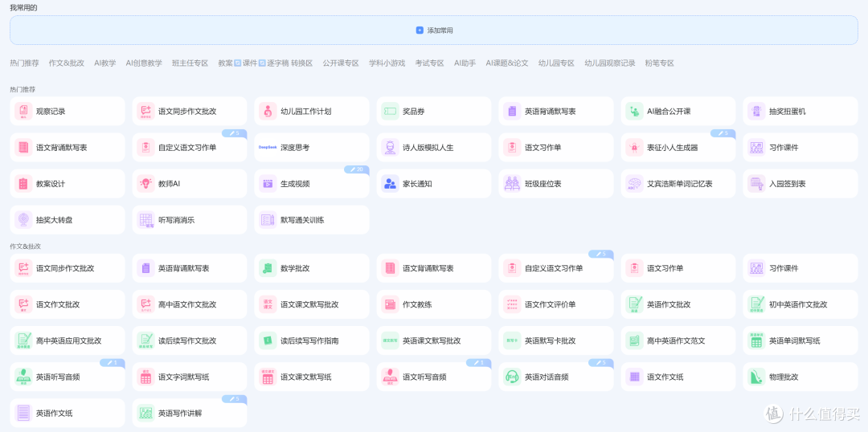Open the AI课题&论文 tab
868x432 pixels.
[507, 63]
